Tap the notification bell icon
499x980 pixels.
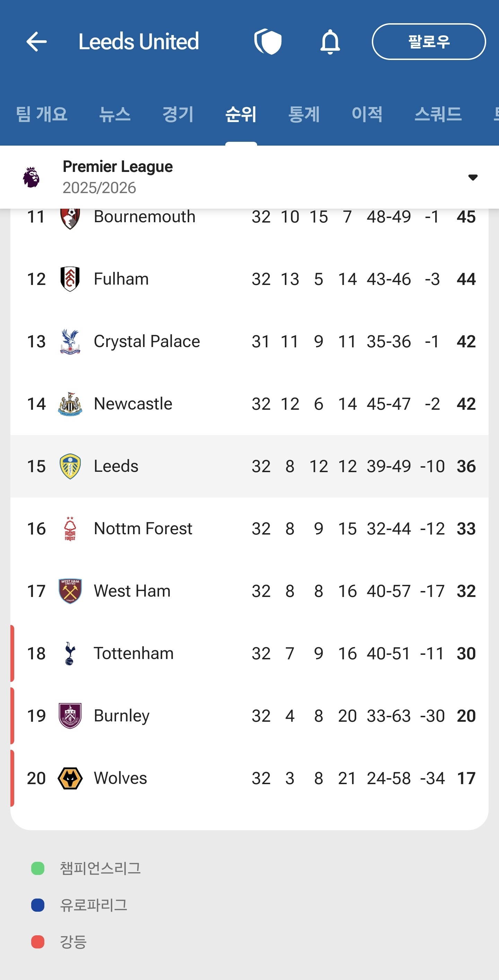coord(330,42)
